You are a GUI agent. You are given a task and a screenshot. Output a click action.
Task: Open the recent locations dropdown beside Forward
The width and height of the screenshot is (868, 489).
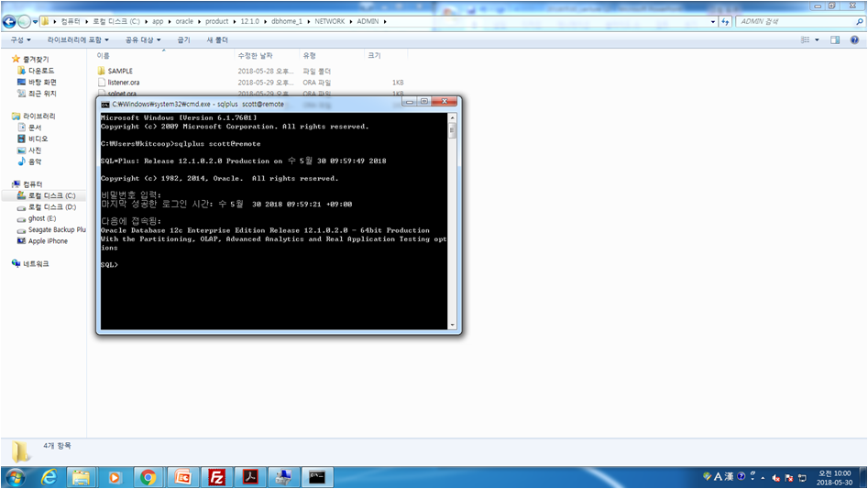pyautogui.click(x=35, y=22)
